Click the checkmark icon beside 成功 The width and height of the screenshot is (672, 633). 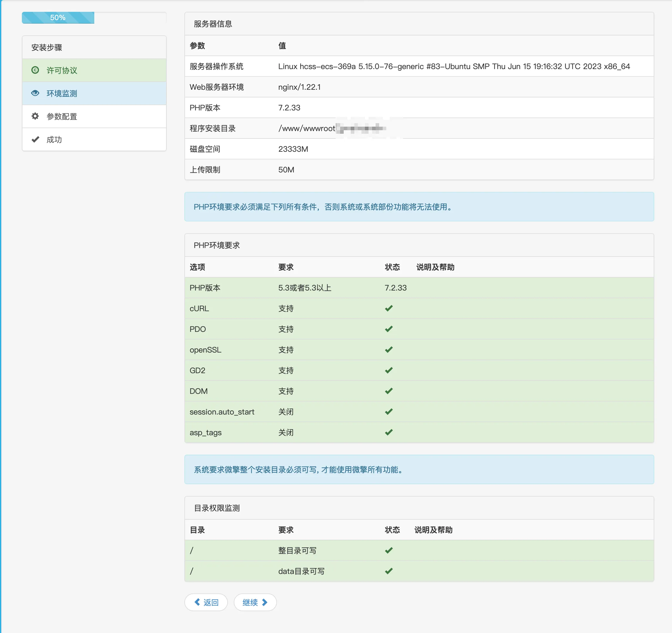[x=35, y=139]
